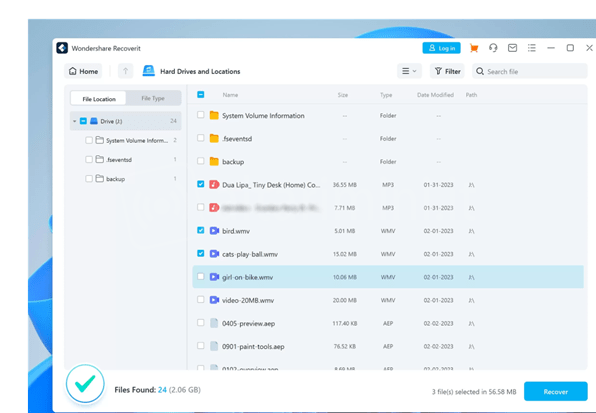This screenshot has height=413, width=596.
Task: Click the Wondershare Recoverit logo icon
Action: (62, 48)
